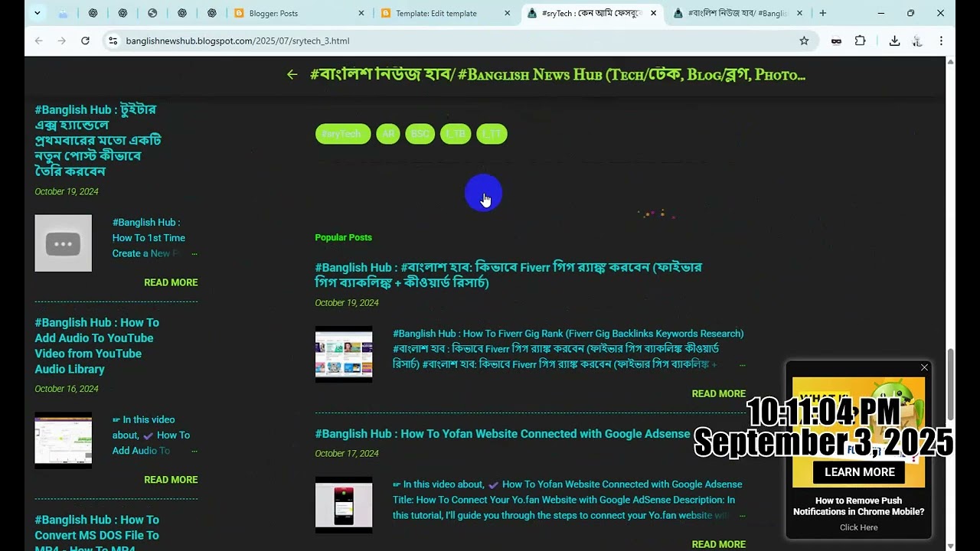980x551 pixels.
Task: Open the Fiverr gig rank popular post title
Action: [508, 275]
